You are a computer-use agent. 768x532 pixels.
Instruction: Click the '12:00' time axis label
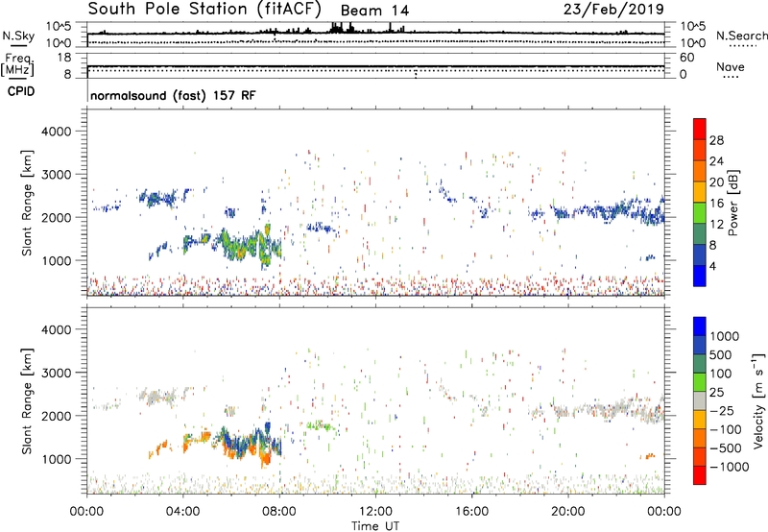pyautogui.click(x=375, y=512)
